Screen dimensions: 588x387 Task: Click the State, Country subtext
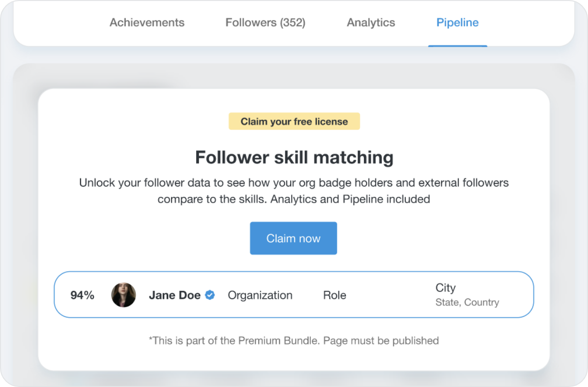467,303
